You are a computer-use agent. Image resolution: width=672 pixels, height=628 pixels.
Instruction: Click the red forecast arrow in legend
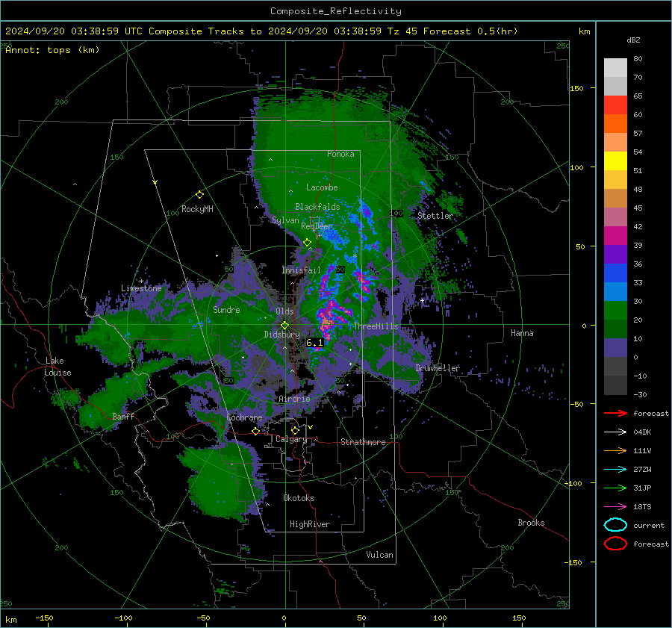[x=615, y=413]
